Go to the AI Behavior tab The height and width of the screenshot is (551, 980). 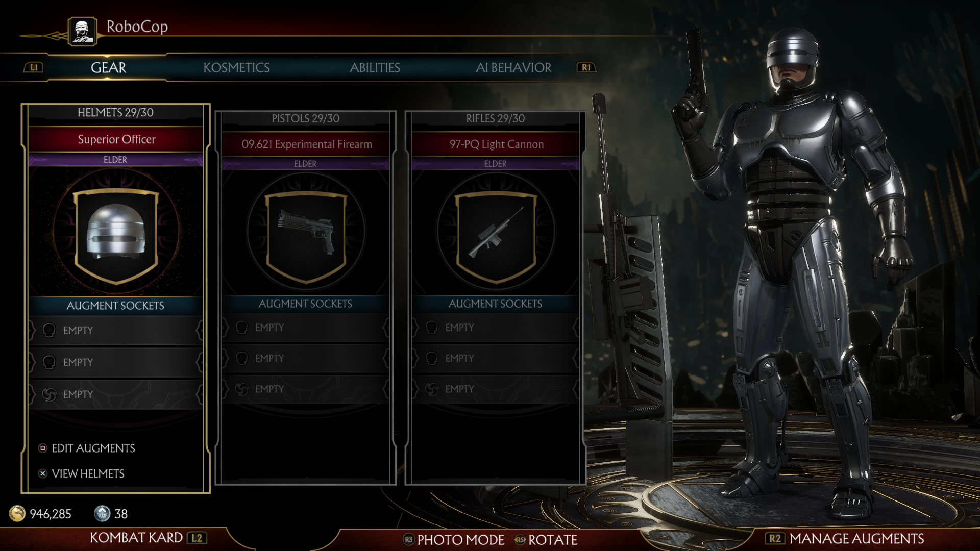513,67
